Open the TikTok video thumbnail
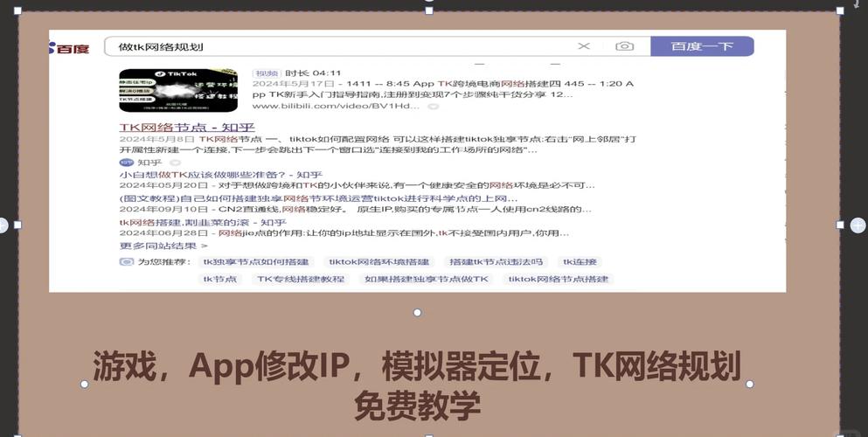Image resolution: width=868 pixels, height=437 pixels. pos(178,90)
